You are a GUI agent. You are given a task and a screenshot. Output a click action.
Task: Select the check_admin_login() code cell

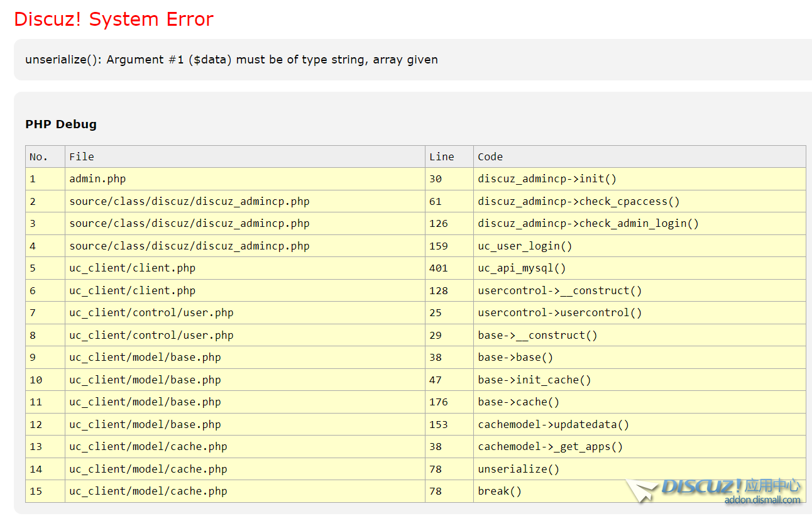[588, 224]
